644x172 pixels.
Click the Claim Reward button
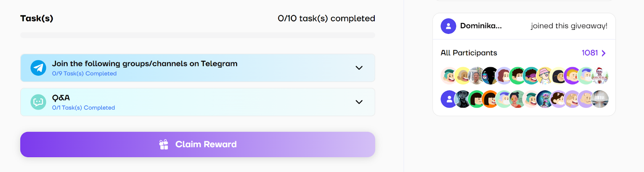198,145
